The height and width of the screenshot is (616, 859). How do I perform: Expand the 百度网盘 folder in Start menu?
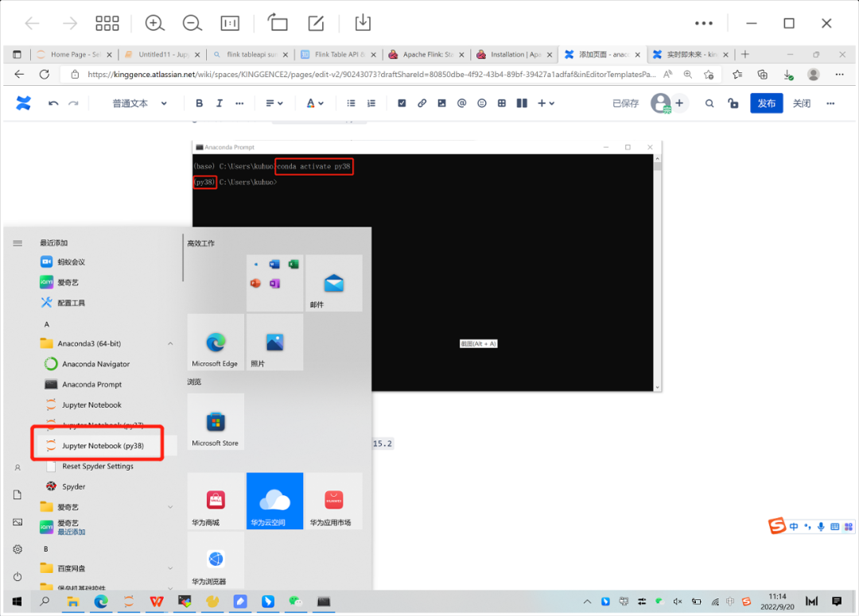tap(170, 568)
